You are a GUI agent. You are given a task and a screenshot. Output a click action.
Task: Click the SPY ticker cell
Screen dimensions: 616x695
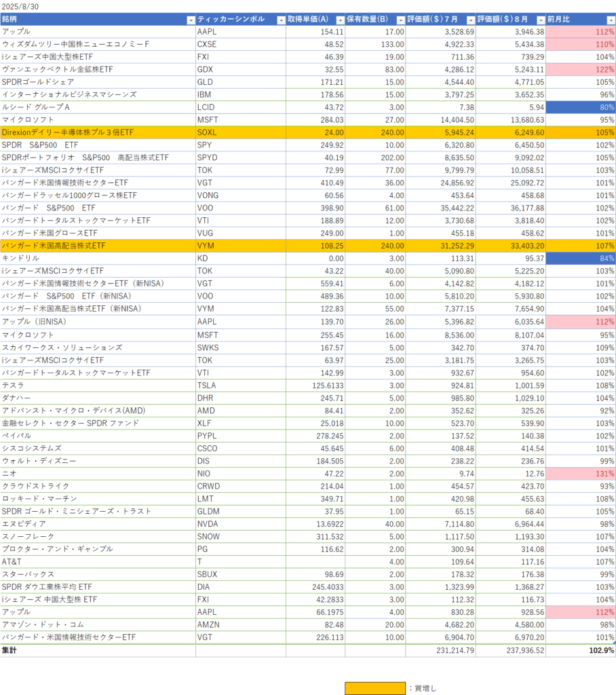tap(241, 145)
